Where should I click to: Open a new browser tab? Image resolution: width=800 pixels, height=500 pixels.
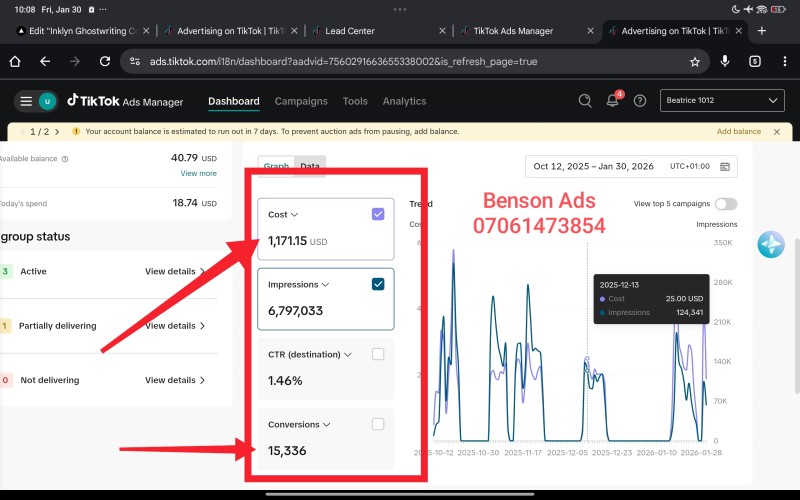click(762, 31)
